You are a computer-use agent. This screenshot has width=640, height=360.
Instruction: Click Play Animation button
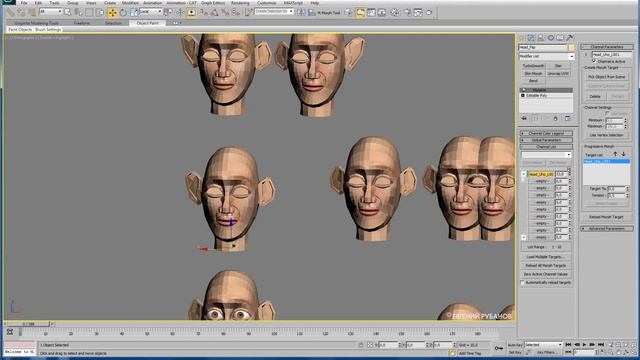pos(584,345)
